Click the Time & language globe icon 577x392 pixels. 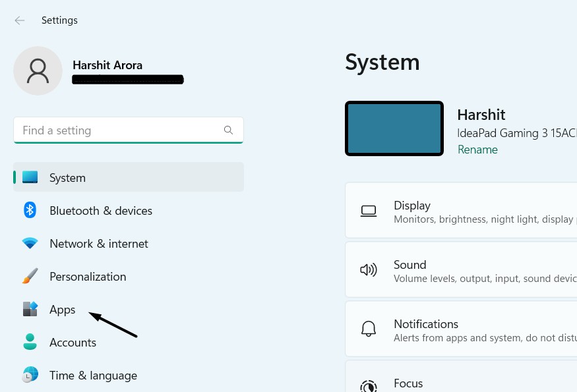(x=30, y=375)
